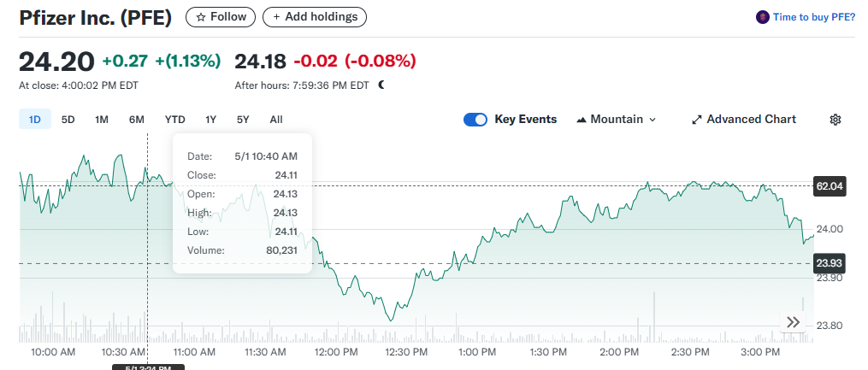Click the 10:00 AM time axis label
The width and height of the screenshot is (868, 370).
(52, 352)
